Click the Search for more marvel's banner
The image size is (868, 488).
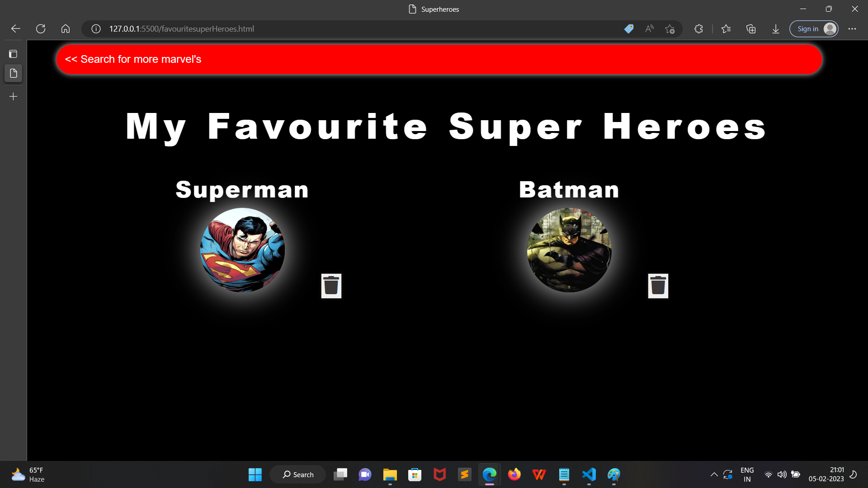point(133,59)
